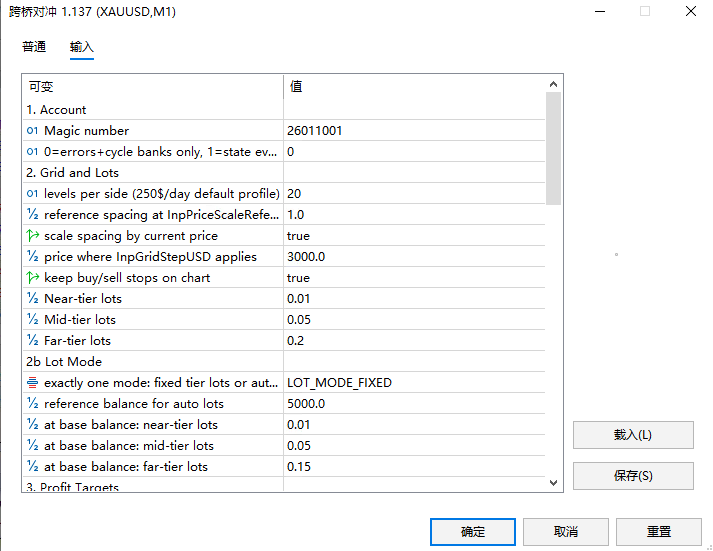Screen dimensions: 713x551
Task: Select the 2. Grid and Lots section row
Action: pyautogui.click(x=284, y=173)
